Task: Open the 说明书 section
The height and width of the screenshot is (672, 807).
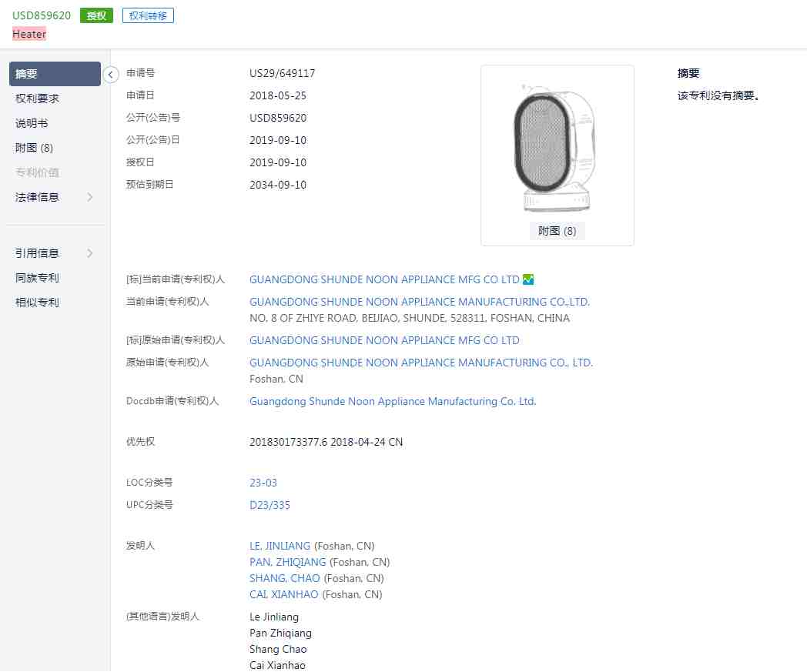Action: [x=32, y=123]
